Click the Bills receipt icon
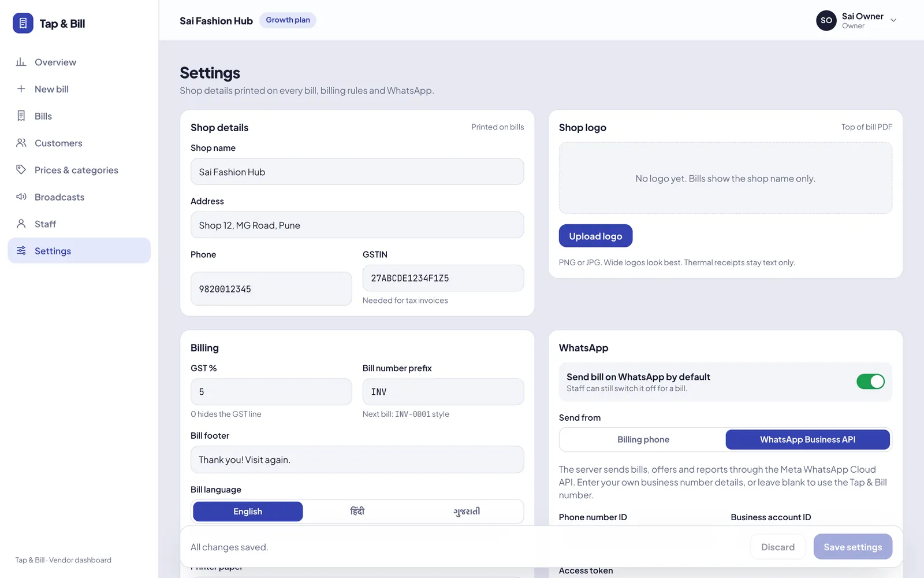The width and height of the screenshot is (924, 578). tap(21, 116)
